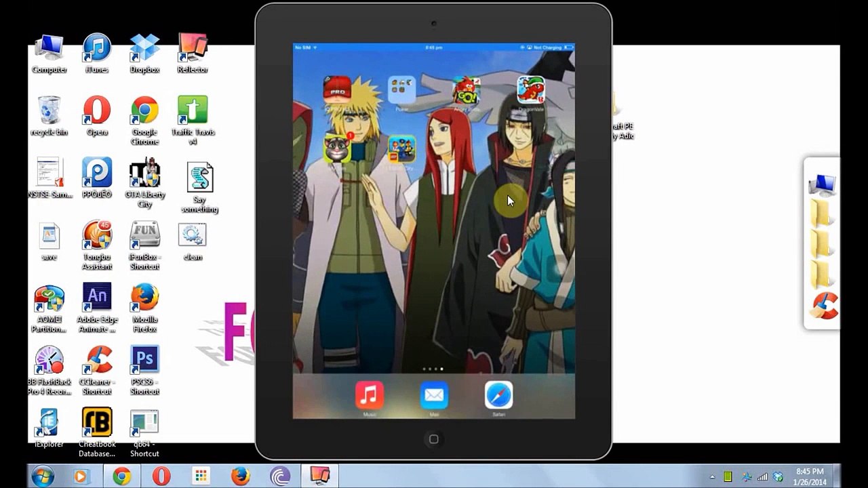Open the first folder in right sidebar dock

tap(821, 214)
